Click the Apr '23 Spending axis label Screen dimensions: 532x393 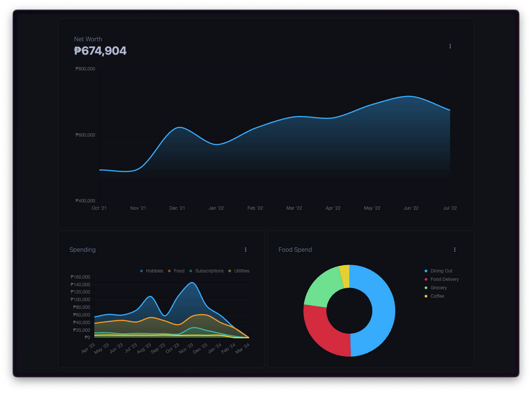click(88, 348)
